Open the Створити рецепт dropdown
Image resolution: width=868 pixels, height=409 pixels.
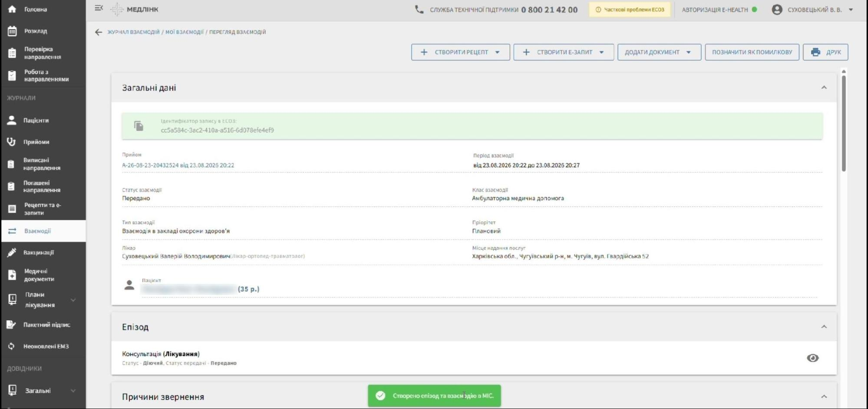460,52
